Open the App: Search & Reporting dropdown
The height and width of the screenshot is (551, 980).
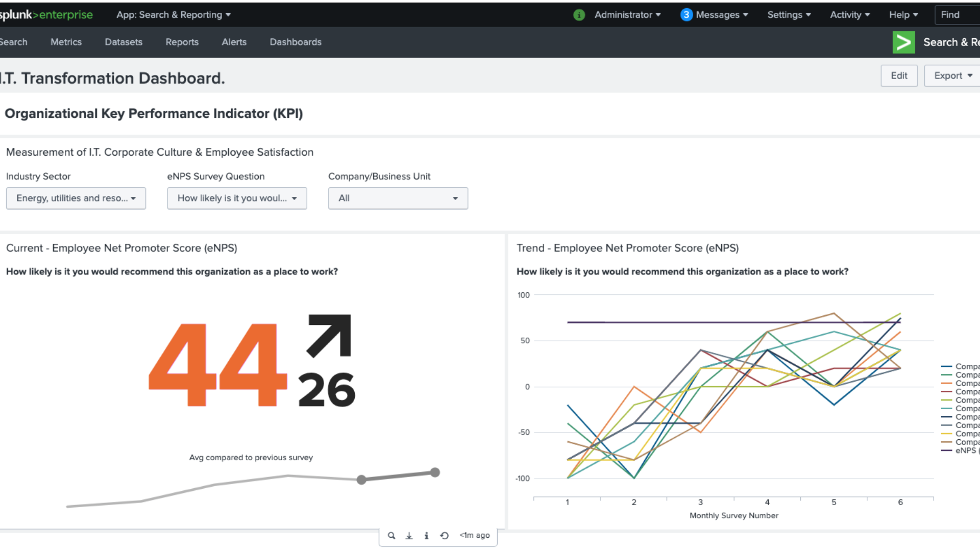(174, 15)
